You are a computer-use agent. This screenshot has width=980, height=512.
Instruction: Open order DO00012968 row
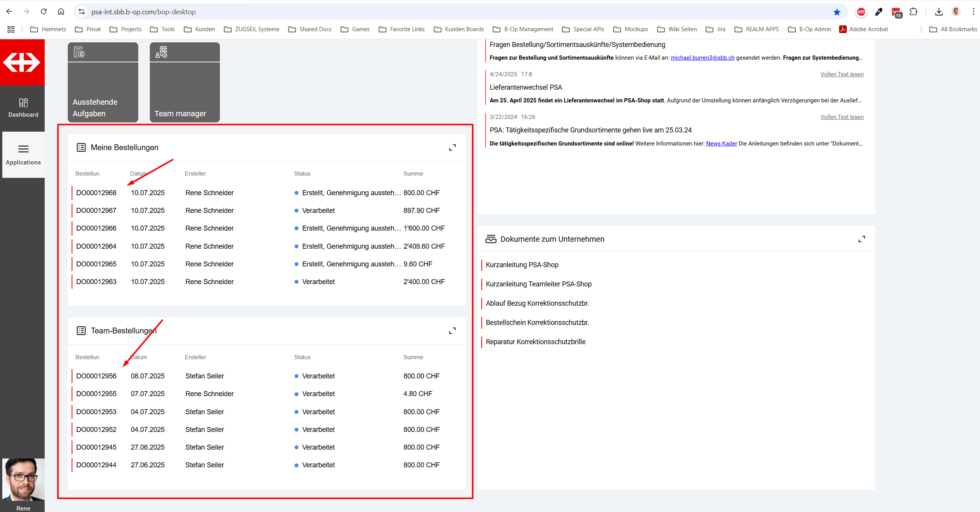(96, 193)
